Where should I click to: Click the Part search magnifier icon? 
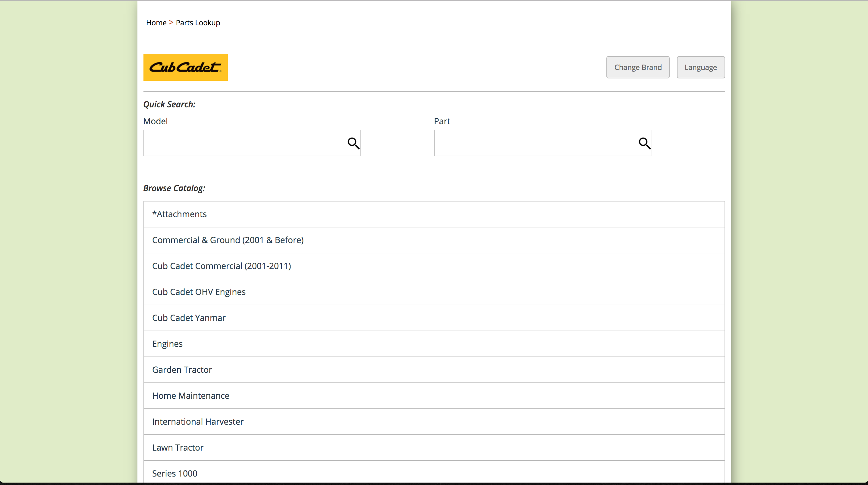645,143
